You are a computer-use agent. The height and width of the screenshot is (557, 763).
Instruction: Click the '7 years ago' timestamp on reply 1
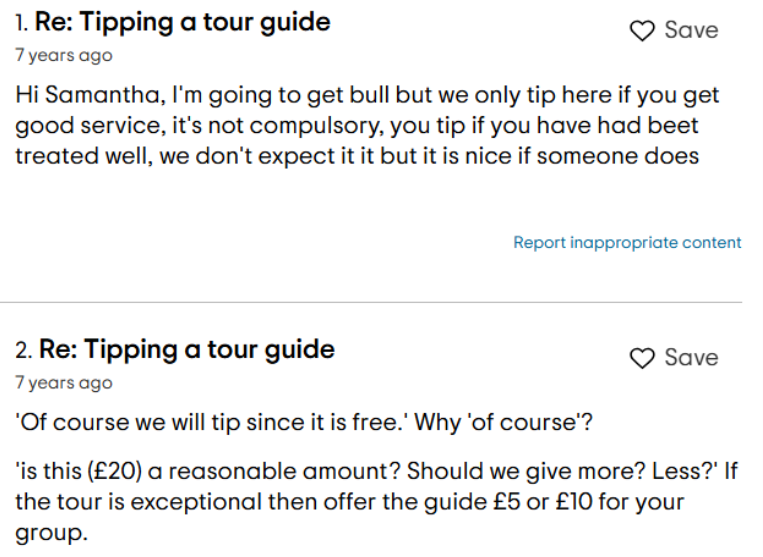[x=64, y=56]
